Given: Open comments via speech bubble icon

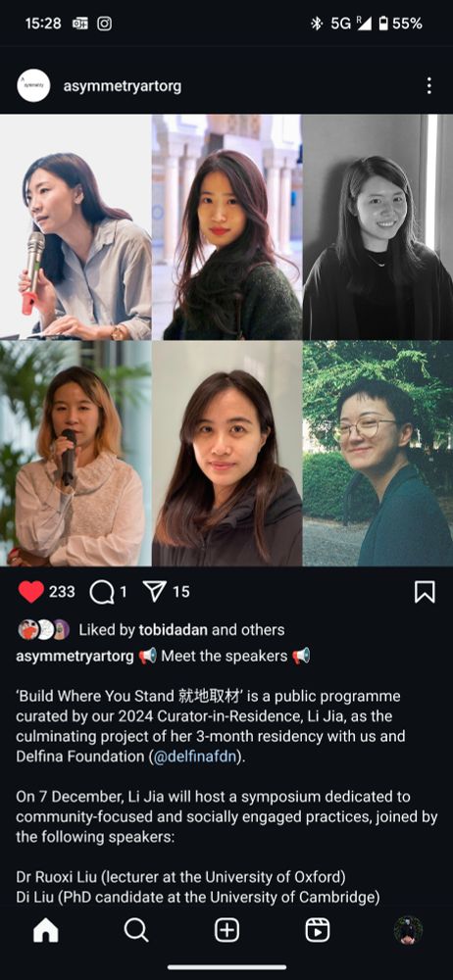Looking at the screenshot, I should (101, 592).
